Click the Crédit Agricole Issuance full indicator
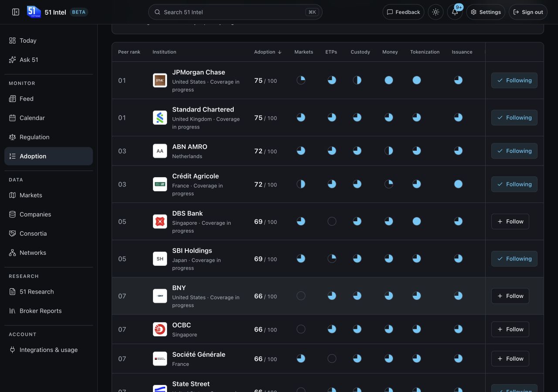Viewport: 558px width, 392px height. (458, 184)
